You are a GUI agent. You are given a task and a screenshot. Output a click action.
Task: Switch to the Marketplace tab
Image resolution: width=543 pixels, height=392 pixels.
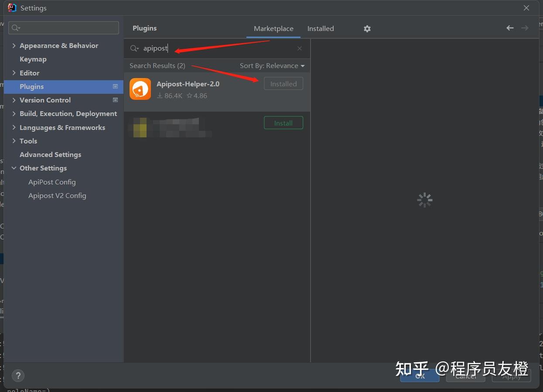coord(273,29)
